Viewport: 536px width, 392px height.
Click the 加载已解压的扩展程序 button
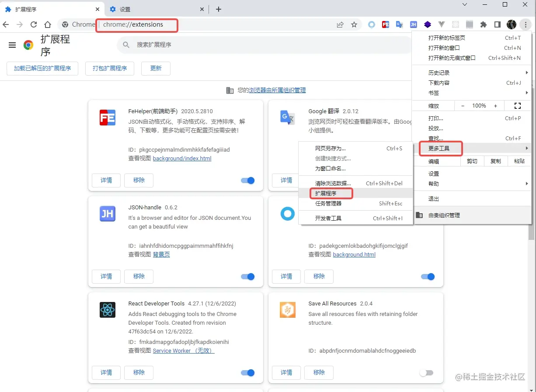pos(42,68)
